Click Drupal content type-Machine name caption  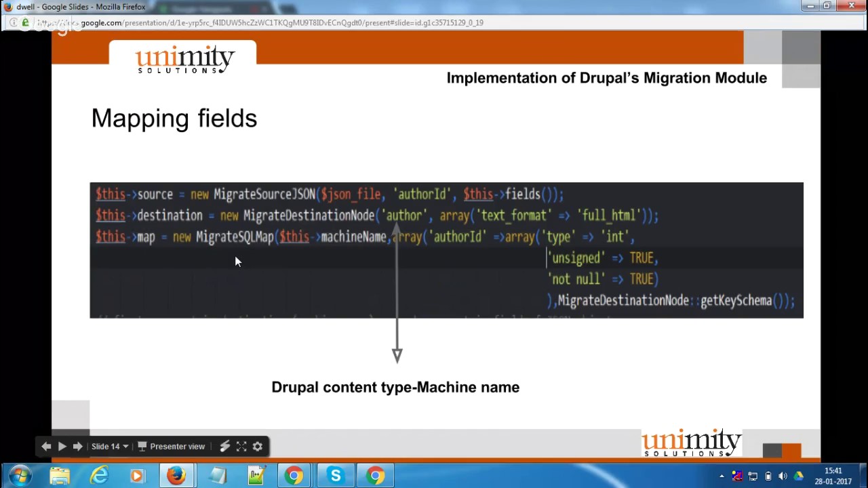tap(395, 387)
